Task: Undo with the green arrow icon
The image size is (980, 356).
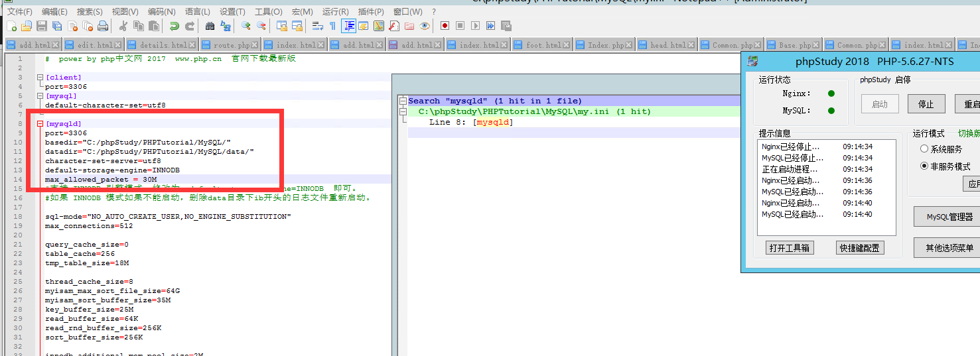Action: tap(174, 26)
